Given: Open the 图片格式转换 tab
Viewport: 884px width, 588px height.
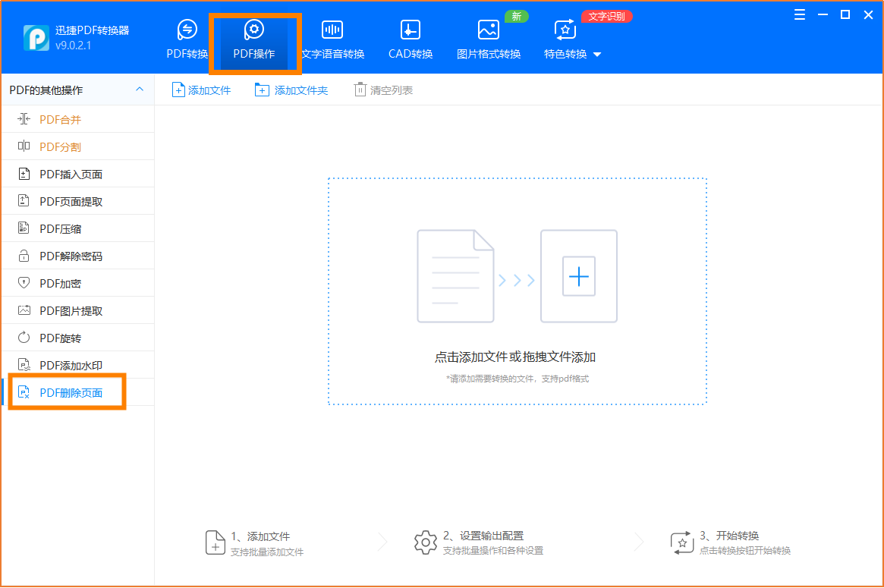Looking at the screenshot, I should tap(488, 39).
